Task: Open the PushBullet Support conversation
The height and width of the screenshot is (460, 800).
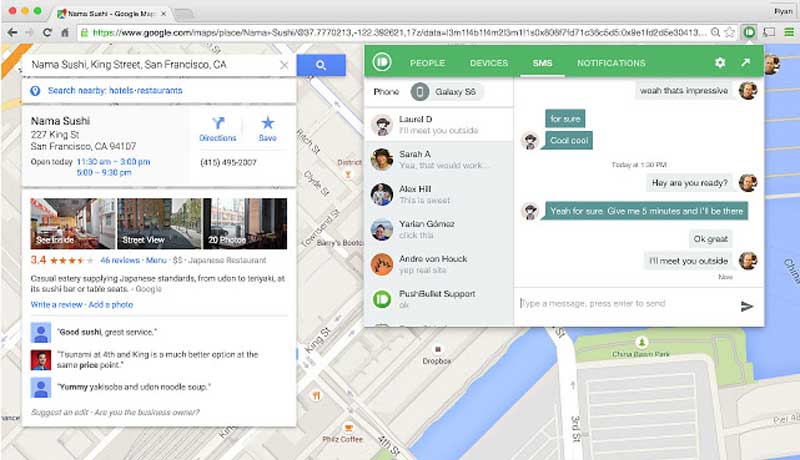Action: [439, 299]
